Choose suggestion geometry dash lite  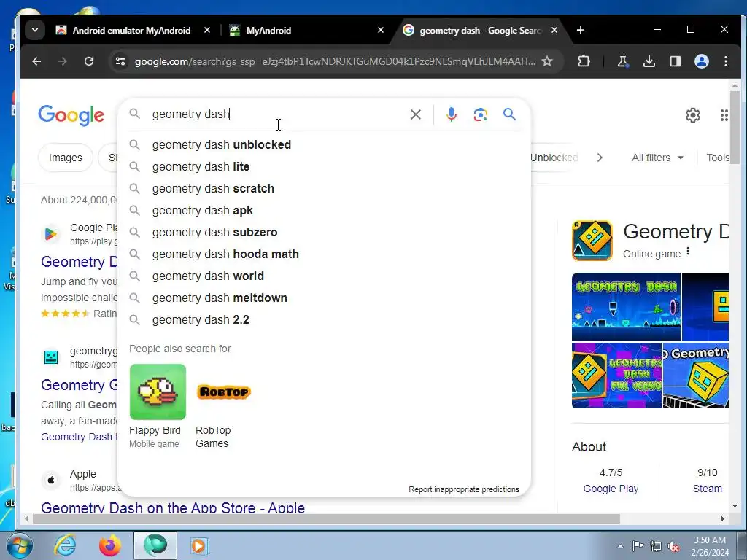coord(324,167)
